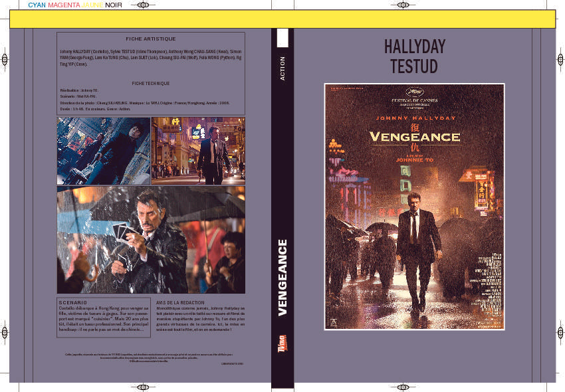Click the JOHNNIE TO director credit on poster

[415, 159]
